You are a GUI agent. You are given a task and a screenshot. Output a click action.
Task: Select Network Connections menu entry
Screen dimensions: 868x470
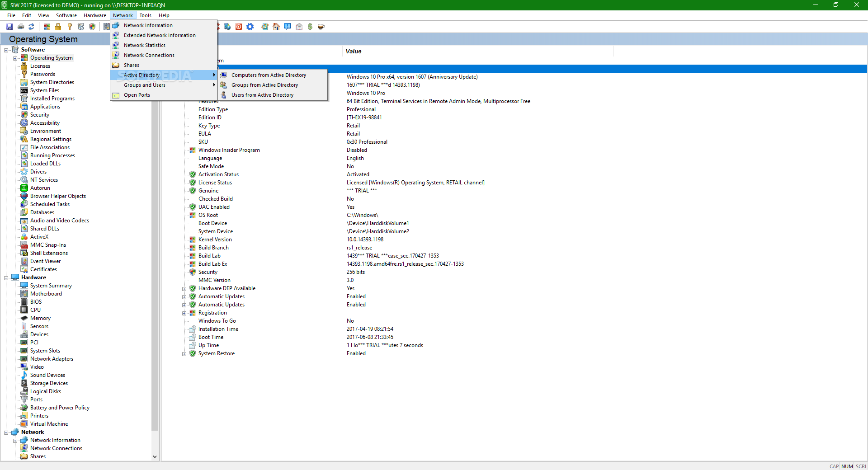[x=164, y=55]
